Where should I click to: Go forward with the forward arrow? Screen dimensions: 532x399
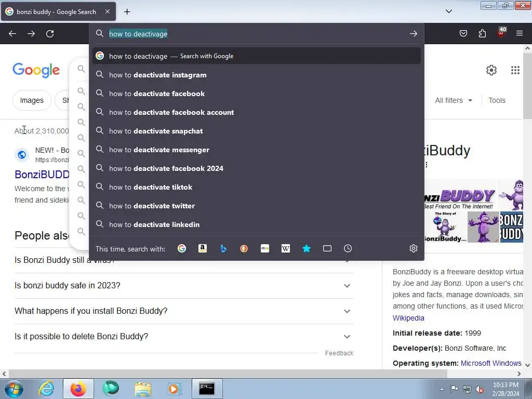coord(31,34)
